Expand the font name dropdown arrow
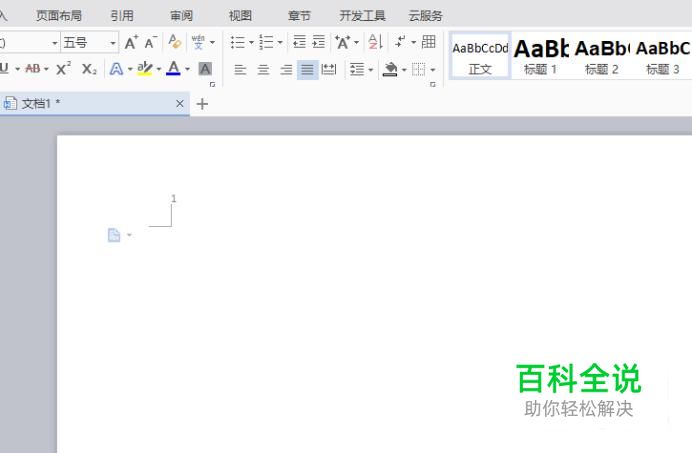 tap(55, 43)
